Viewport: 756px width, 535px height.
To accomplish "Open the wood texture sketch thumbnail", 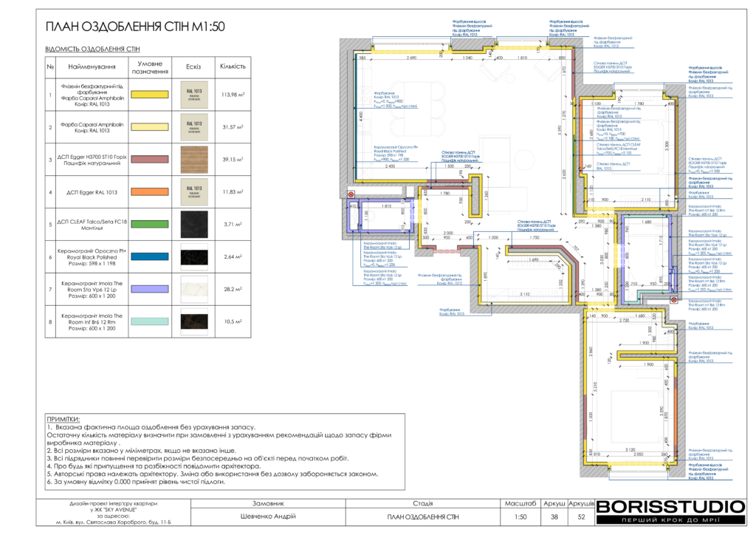I will coord(194,160).
